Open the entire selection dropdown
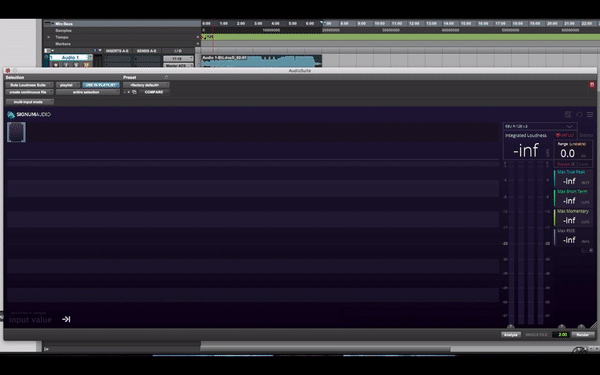The height and width of the screenshot is (375, 600). click(x=88, y=92)
